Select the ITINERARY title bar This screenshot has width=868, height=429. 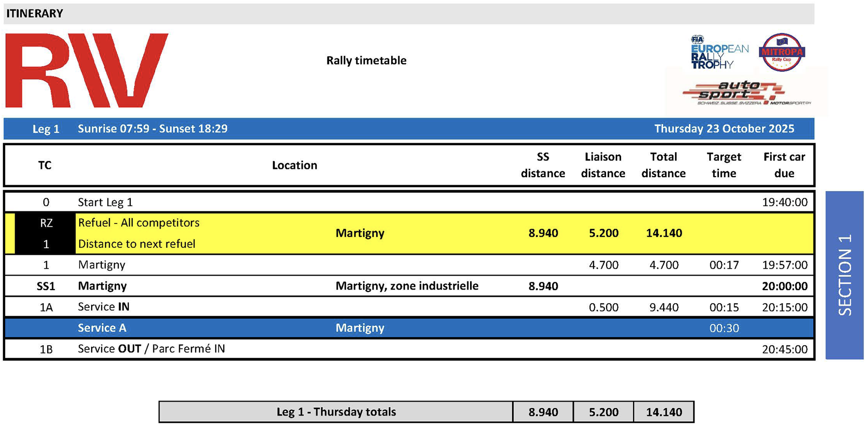pos(408,14)
